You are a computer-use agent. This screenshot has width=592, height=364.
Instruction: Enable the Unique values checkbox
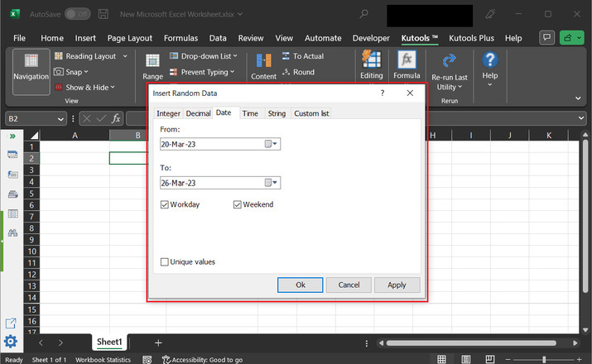pyautogui.click(x=165, y=262)
